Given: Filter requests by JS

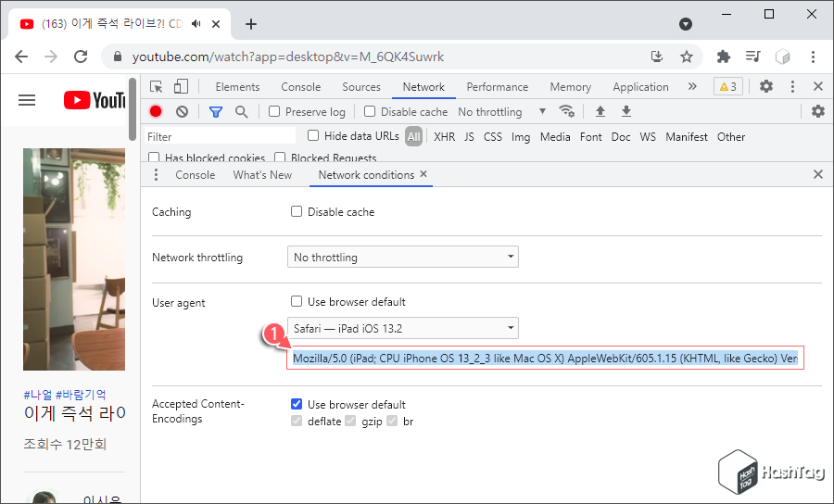Looking at the screenshot, I should [469, 136].
